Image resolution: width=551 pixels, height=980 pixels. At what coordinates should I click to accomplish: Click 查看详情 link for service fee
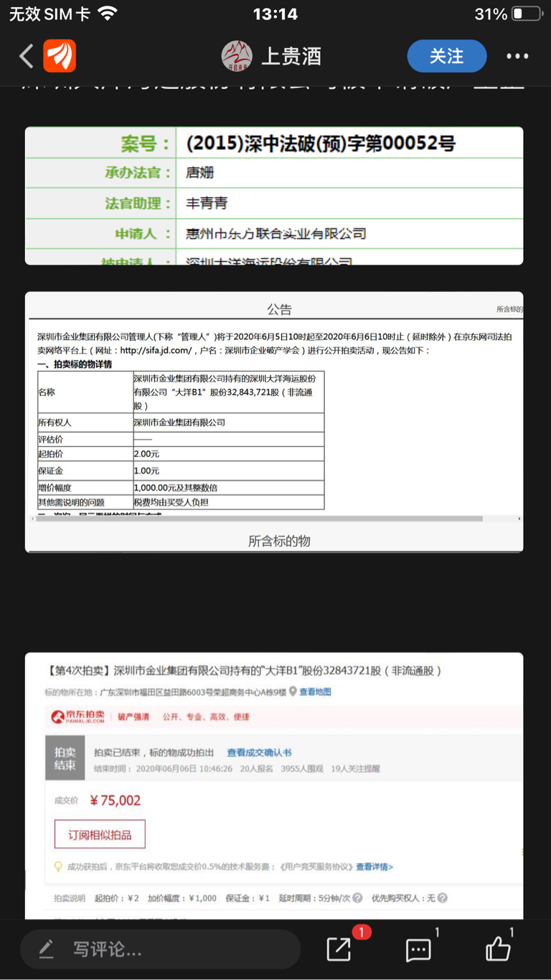375,867
